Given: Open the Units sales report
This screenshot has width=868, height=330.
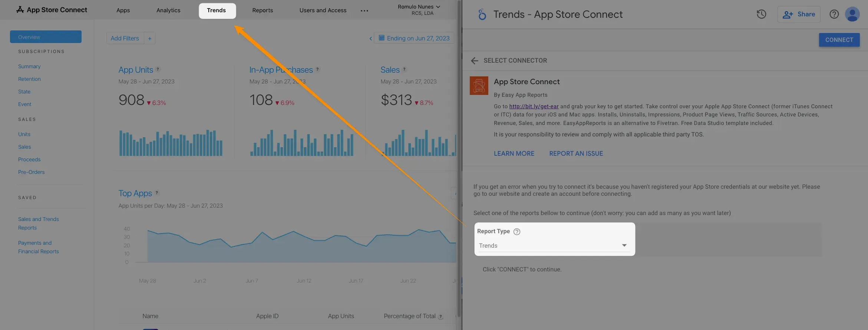Looking at the screenshot, I should 24,134.
